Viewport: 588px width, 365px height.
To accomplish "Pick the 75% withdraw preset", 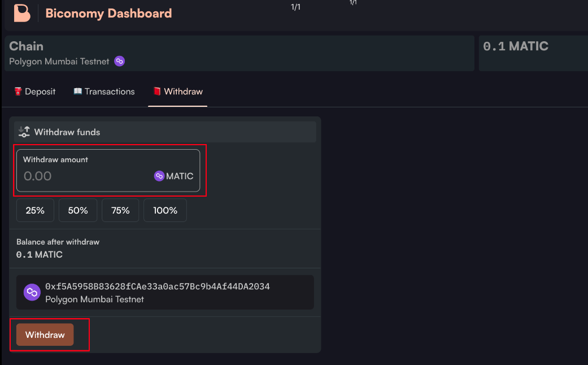I will (120, 210).
